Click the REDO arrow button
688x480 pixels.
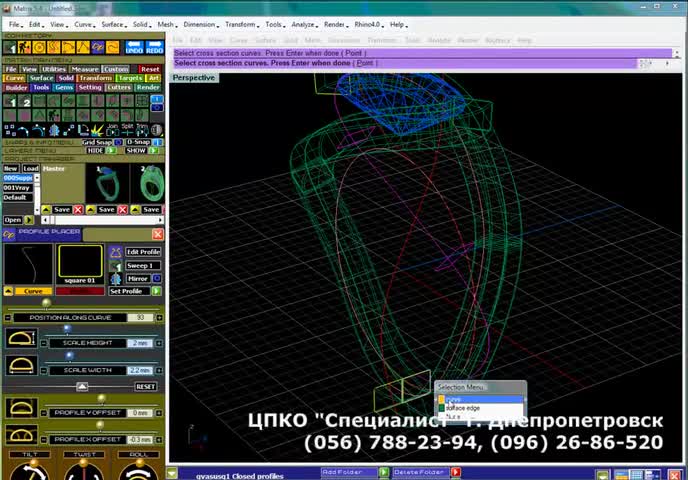click(x=154, y=47)
